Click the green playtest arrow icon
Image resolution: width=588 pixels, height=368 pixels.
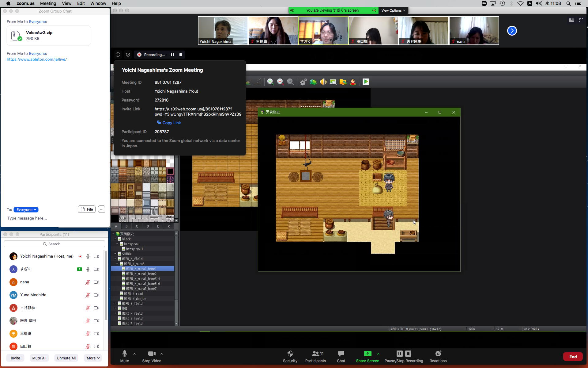(366, 82)
